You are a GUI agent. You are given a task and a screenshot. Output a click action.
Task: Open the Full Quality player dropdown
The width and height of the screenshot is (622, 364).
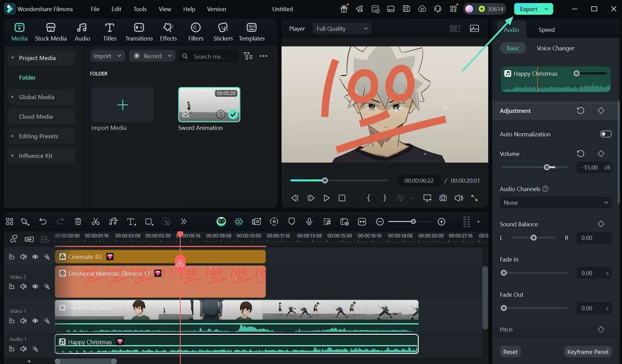(x=342, y=29)
